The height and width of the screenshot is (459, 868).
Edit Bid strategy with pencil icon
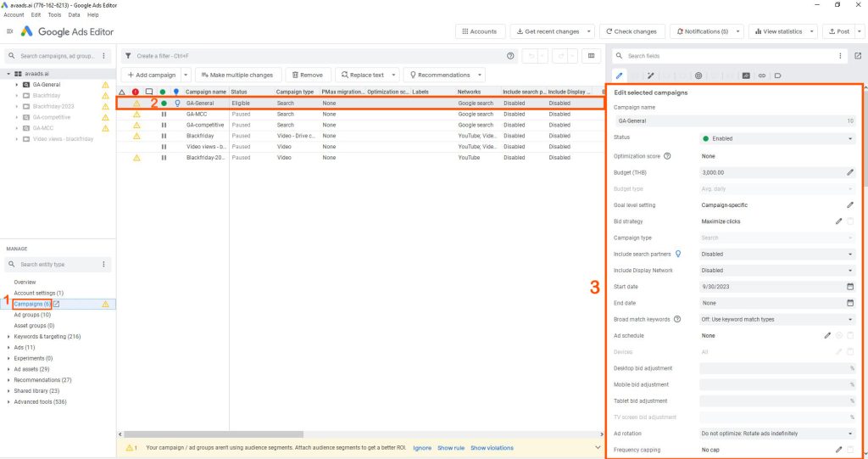pyautogui.click(x=838, y=221)
